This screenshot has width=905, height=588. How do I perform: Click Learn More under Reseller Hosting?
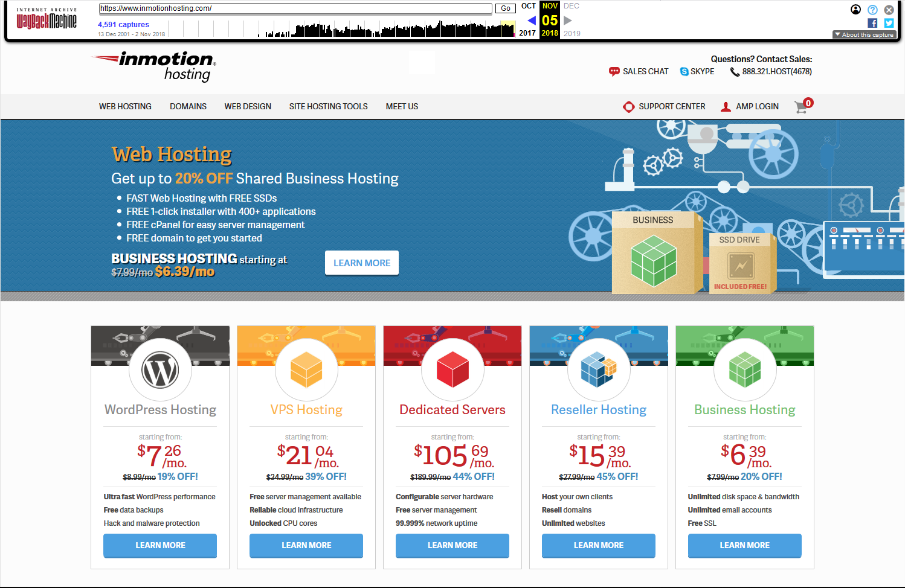click(599, 545)
